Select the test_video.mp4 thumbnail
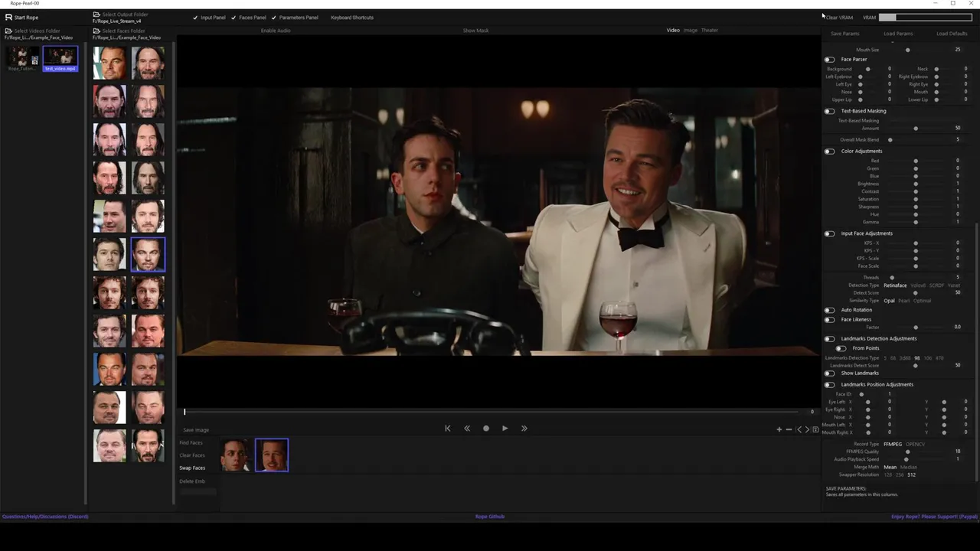Viewport: 980px width, 551px height. (x=60, y=59)
